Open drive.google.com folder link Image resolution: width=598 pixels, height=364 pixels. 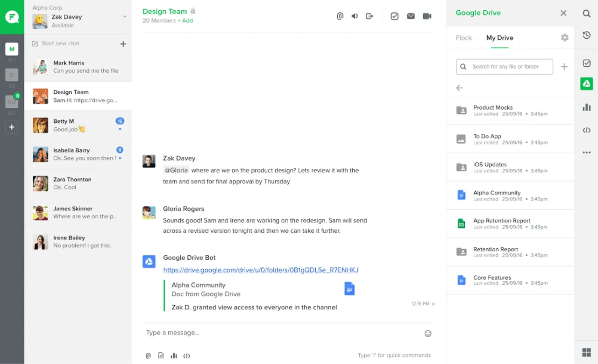coord(261,270)
